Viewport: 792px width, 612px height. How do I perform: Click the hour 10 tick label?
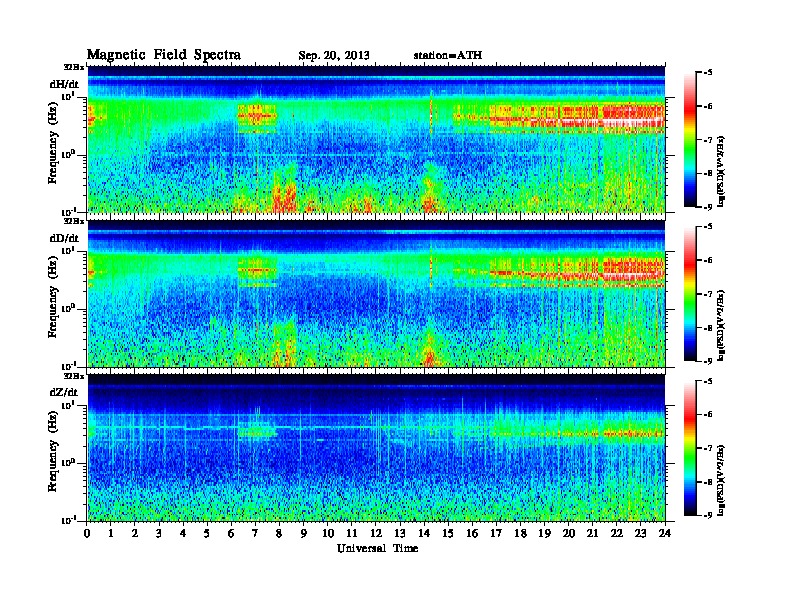pyautogui.click(x=328, y=533)
